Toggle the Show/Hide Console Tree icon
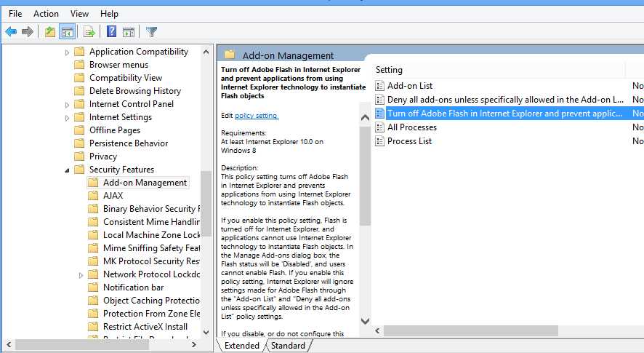The height and width of the screenshot is (353, 644). tap(68, 32)
